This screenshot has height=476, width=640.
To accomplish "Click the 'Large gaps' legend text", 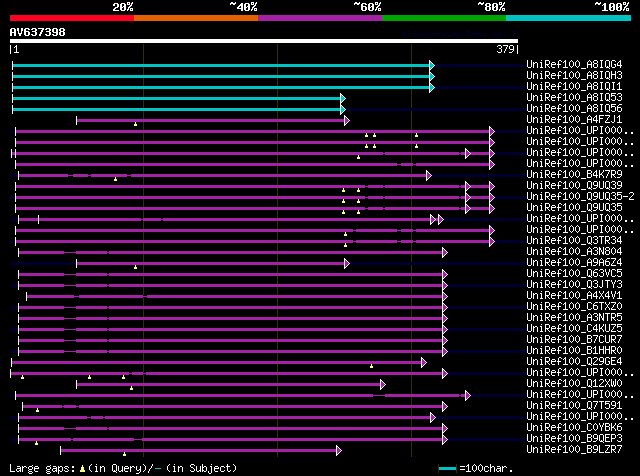I will (x=42, y=468).
